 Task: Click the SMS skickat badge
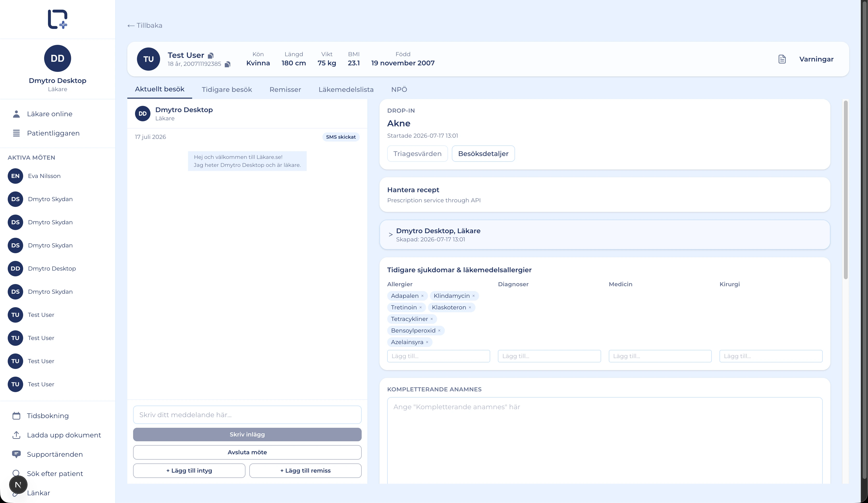coord(341,137)
